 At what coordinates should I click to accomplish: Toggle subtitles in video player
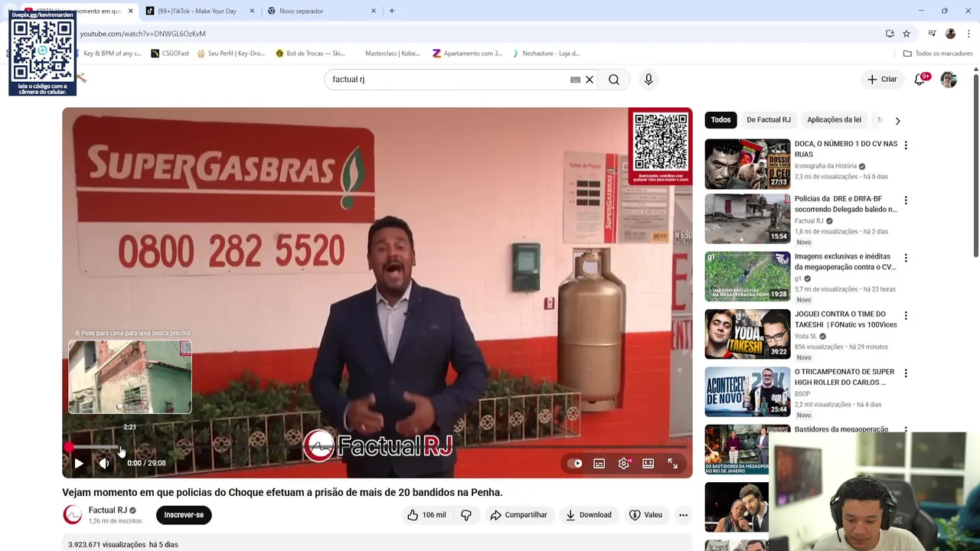coord(599,463)
